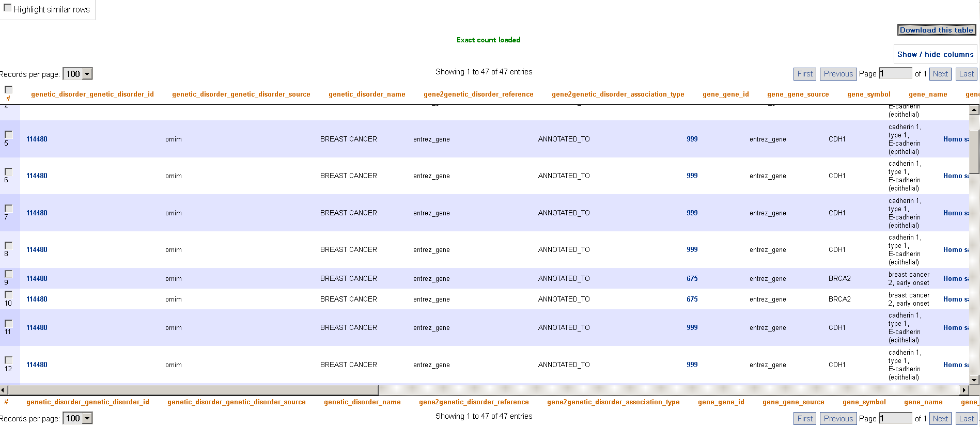This screenshot has width=980, height=427.
Task: Sort by gene_gene_source column header
Action: click(798, 94)
